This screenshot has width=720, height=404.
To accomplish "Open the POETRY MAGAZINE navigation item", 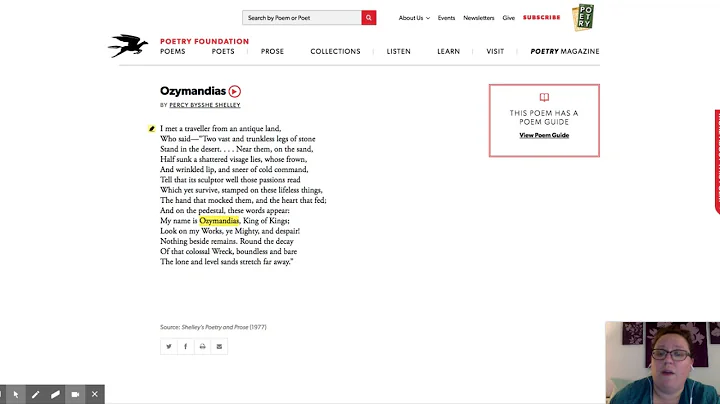I will click(565, 51).
